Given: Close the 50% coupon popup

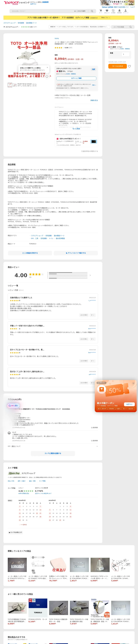Looking at the screenshot, I should tap(133, 383).
